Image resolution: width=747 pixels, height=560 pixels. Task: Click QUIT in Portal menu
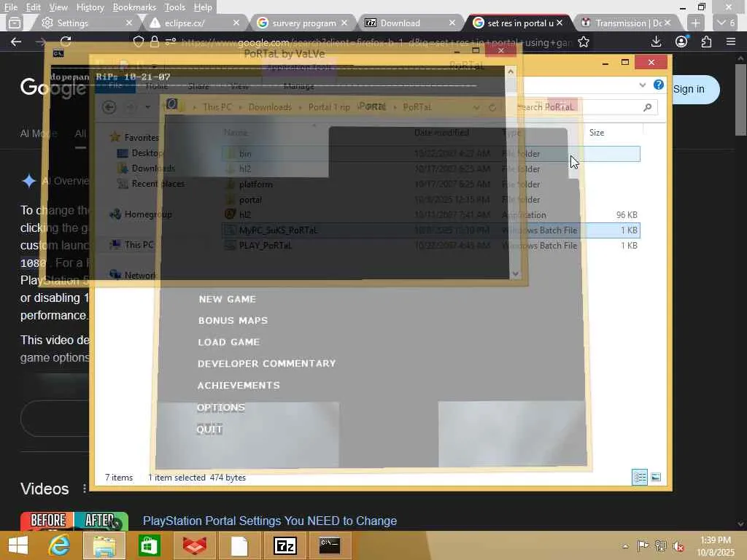pyautogui.click(x=209, y=429)
